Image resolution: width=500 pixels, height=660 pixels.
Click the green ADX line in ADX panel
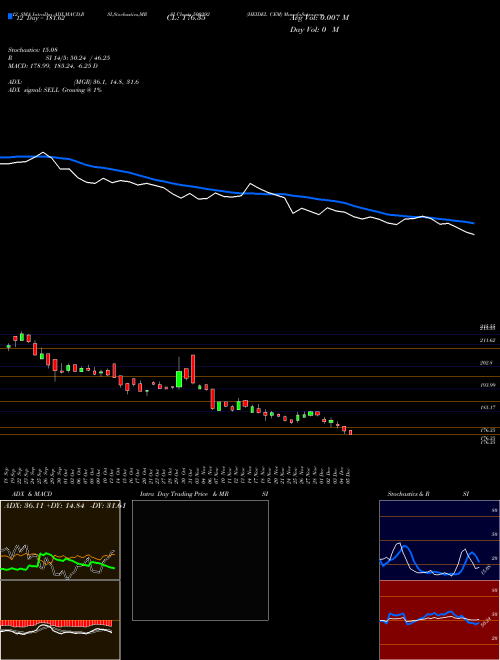[58, 562]
